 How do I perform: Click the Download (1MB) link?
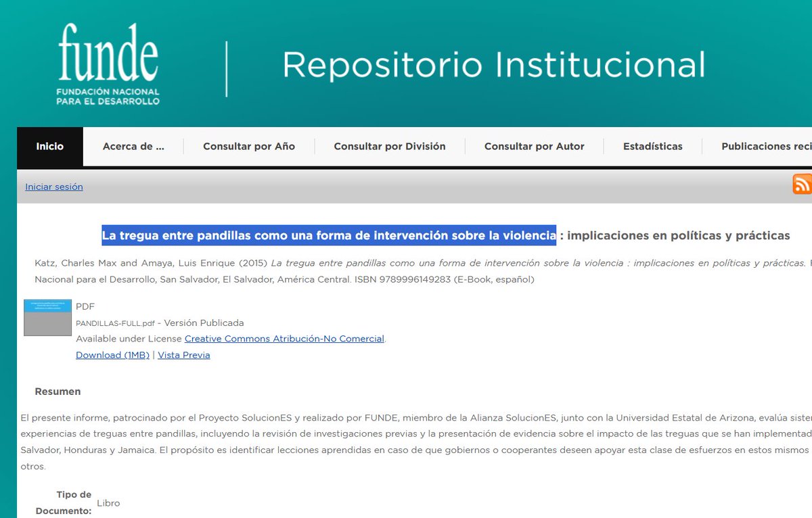(x=112, y=355)
